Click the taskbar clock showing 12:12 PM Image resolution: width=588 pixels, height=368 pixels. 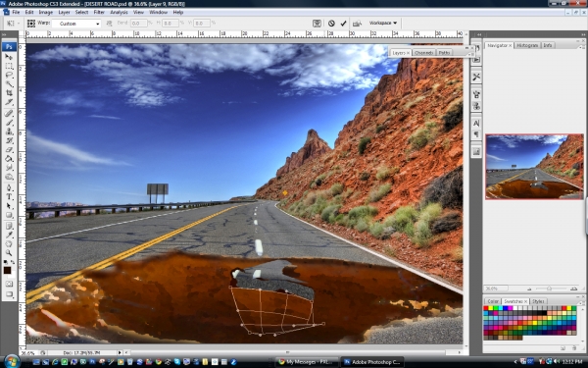(572, 362)
